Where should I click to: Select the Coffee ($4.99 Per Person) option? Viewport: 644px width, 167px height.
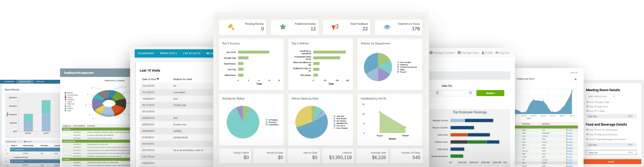pos(596,134)
